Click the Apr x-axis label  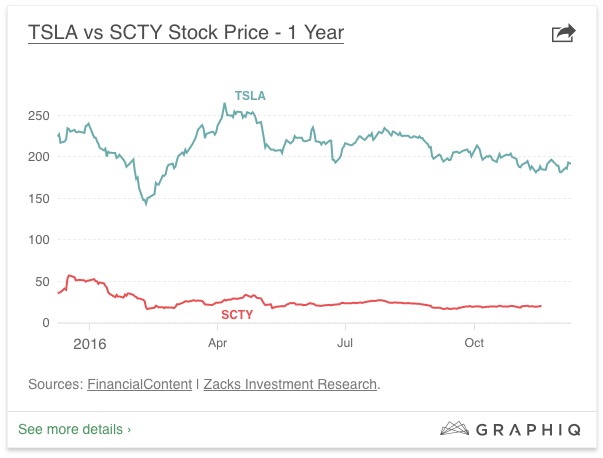[x=217, y=343]
